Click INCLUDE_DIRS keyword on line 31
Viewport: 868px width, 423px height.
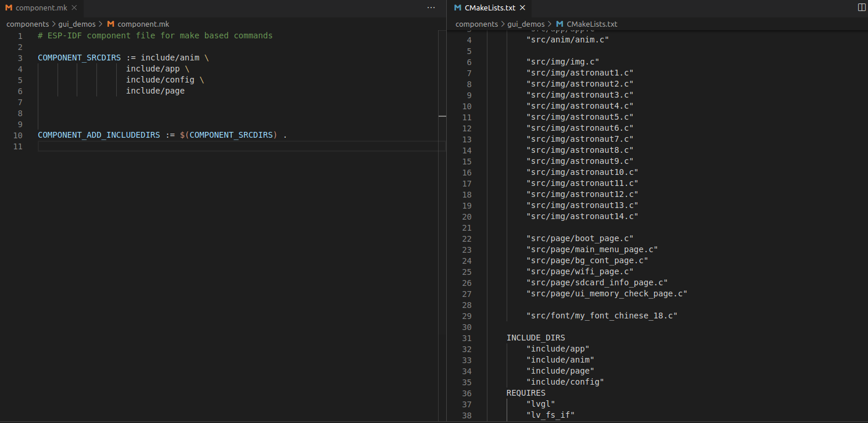pyautogui.click(x=536, y=338)
